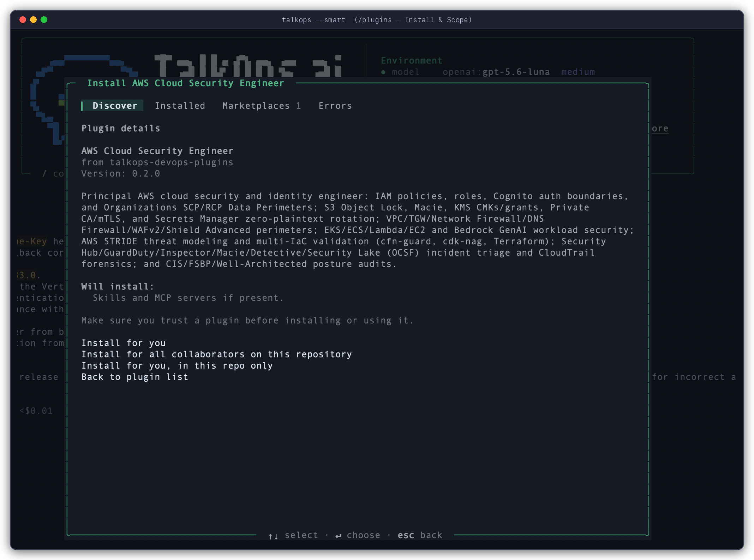The image size is (754, 560).
Task: Click the green zoom window button
Action: coord(44,20)
